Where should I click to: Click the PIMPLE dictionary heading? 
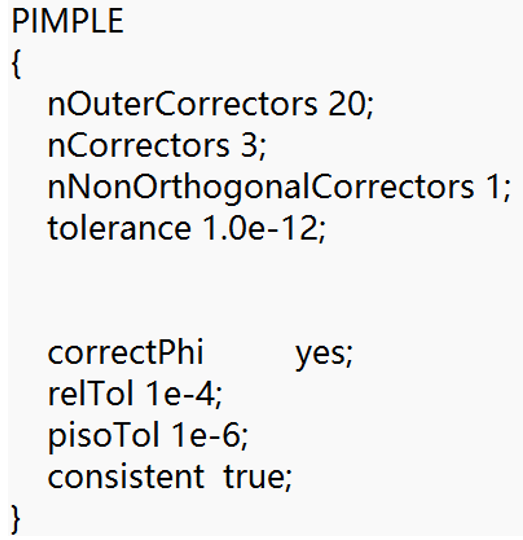coord(67,21)
